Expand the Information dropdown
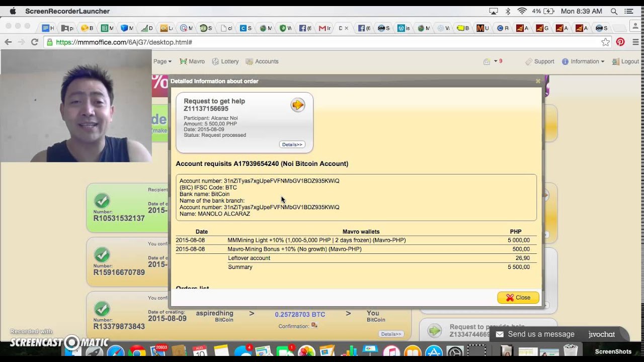The image size is (644, 362). pyautogui.click(x=583, y=61)
